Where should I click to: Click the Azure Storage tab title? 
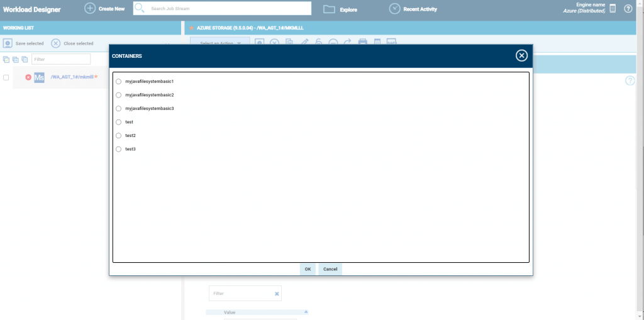[x=250, y=28]
